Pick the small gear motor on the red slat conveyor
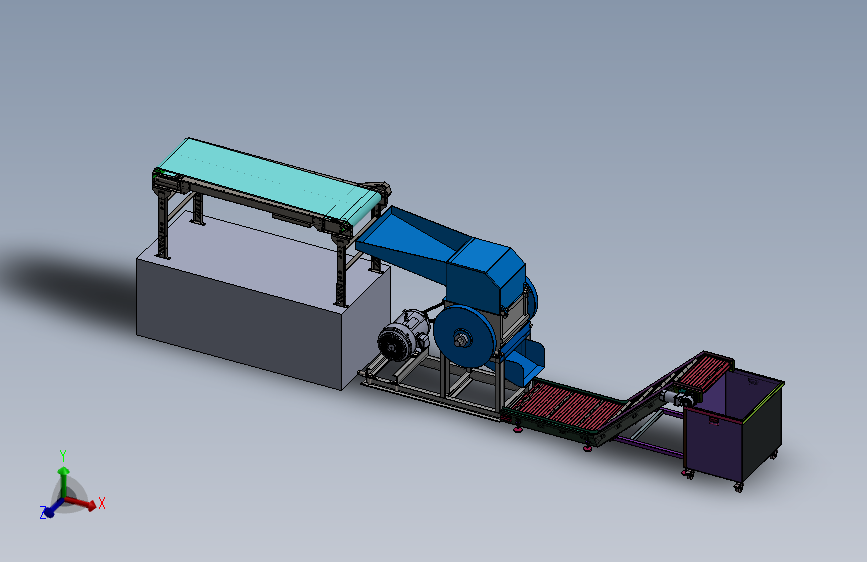Viewport: 867px width, 562px height. coord(678,396)
